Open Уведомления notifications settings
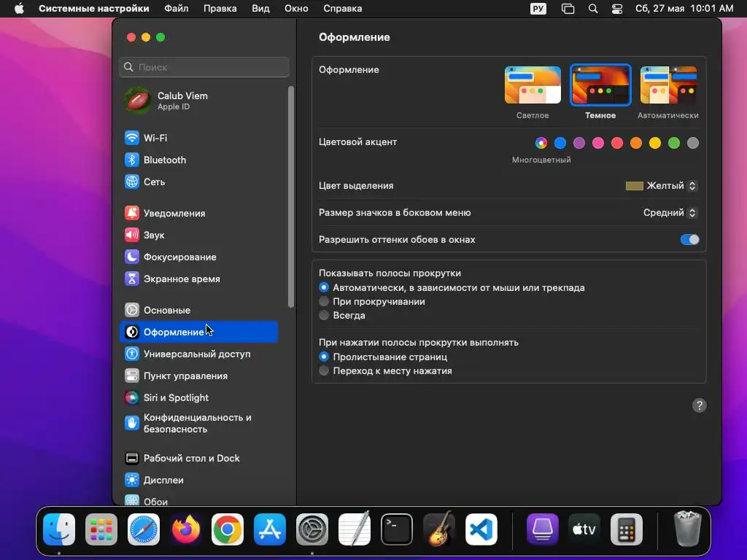The height and width of the screenshot is (560, 747). point(198,214)
